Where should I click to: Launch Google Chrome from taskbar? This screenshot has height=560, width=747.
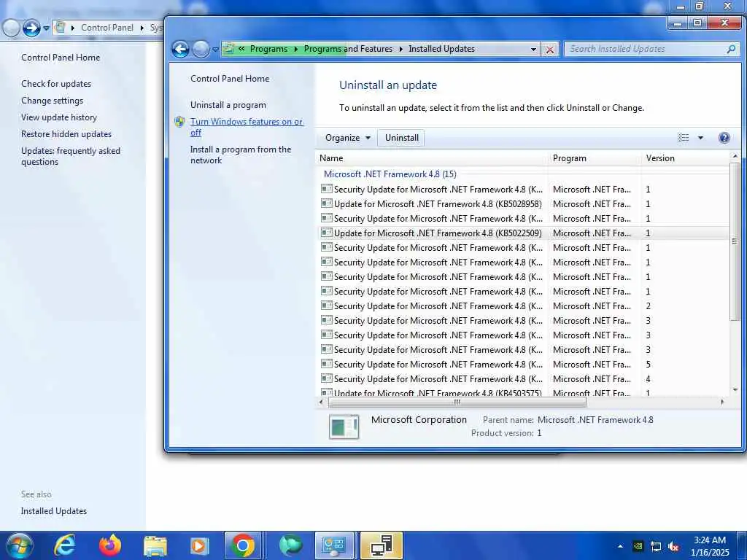click(243, 545)
